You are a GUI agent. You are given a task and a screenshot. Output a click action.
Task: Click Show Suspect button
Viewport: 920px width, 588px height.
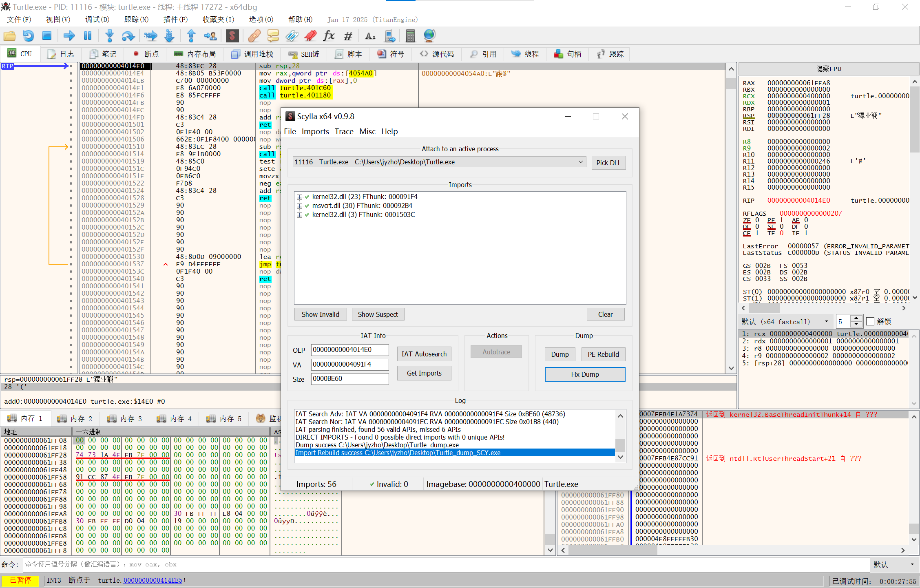[378, 314]
